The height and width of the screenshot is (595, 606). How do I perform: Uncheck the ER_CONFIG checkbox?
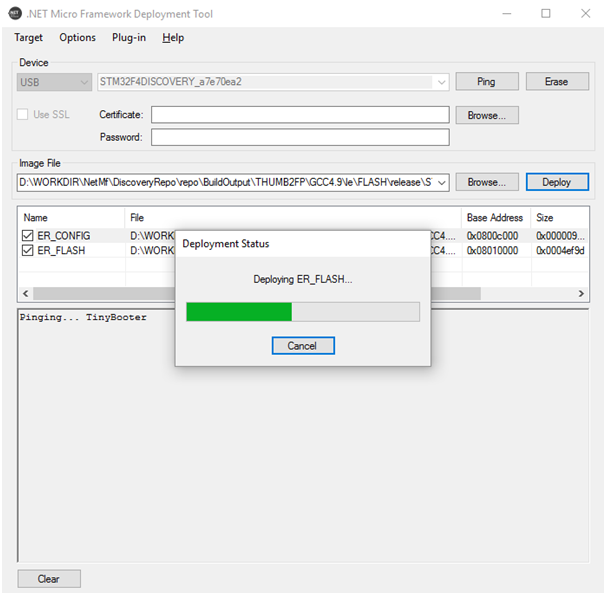point(27,235)
